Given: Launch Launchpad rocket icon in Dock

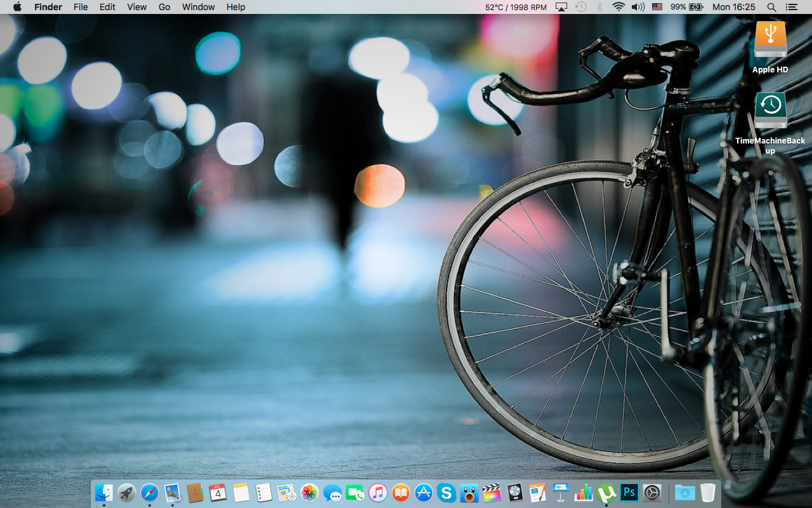Looking at the screenshot, I should pyautogui.click(x=127, y=492).
